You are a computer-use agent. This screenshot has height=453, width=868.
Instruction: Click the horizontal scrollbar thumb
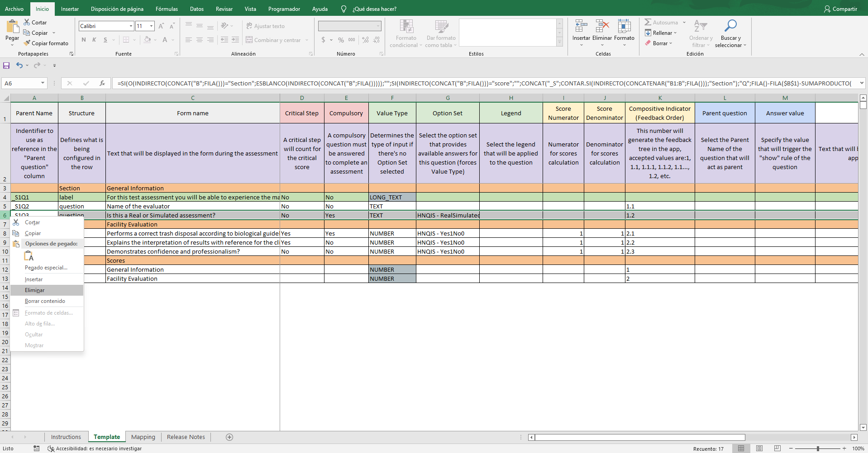640,437
